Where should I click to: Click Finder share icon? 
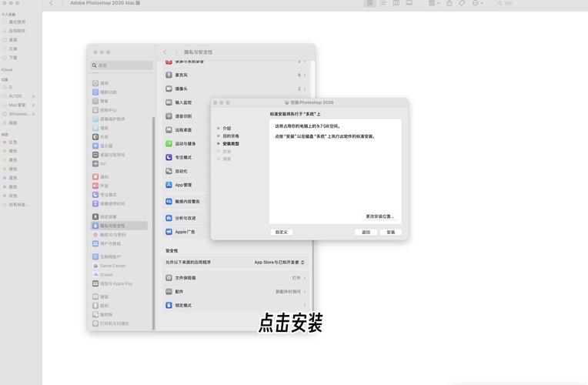point(449,3)
